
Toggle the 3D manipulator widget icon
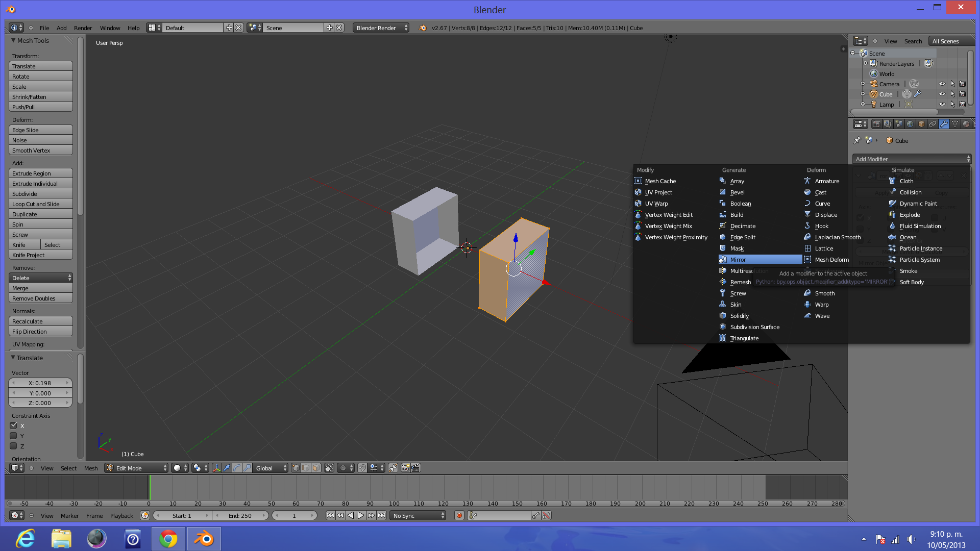click(x=216, y=468)
